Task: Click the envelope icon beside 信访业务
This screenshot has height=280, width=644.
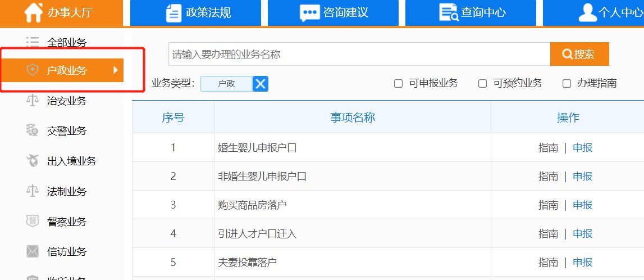Action: click(33, 251)
